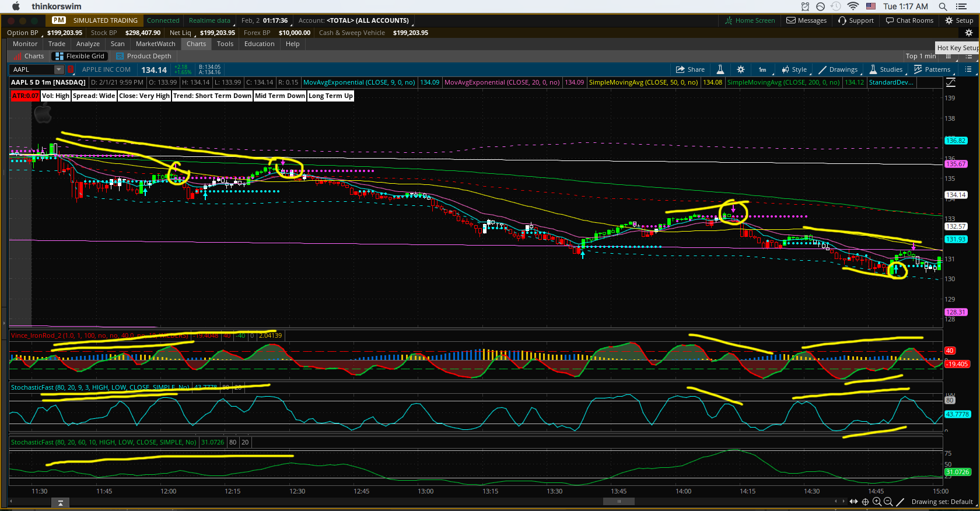The image size is (980, 511).
Task: Open the Drawing set Default dropdown
Action: click(x=942, y=502)
